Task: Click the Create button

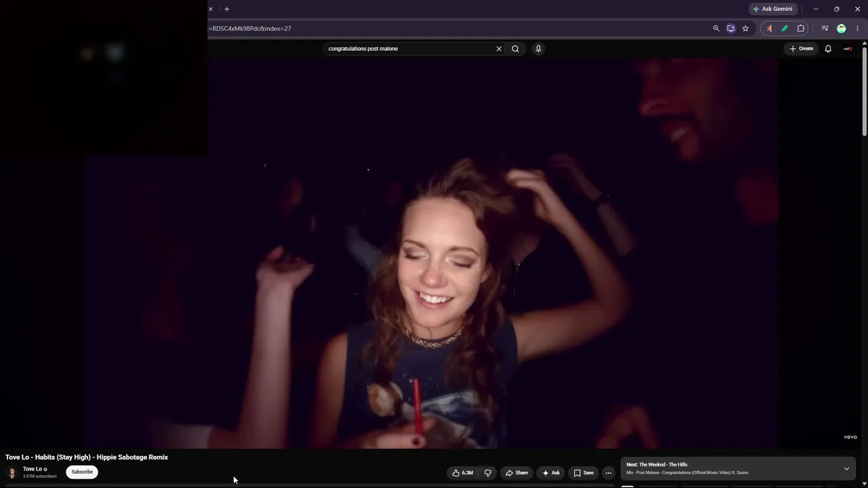Action: click(x=801, y=49)
